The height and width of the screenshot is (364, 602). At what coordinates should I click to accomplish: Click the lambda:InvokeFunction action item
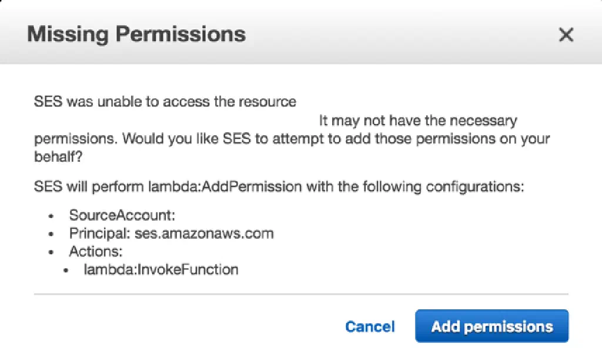(x=161, y=270)
